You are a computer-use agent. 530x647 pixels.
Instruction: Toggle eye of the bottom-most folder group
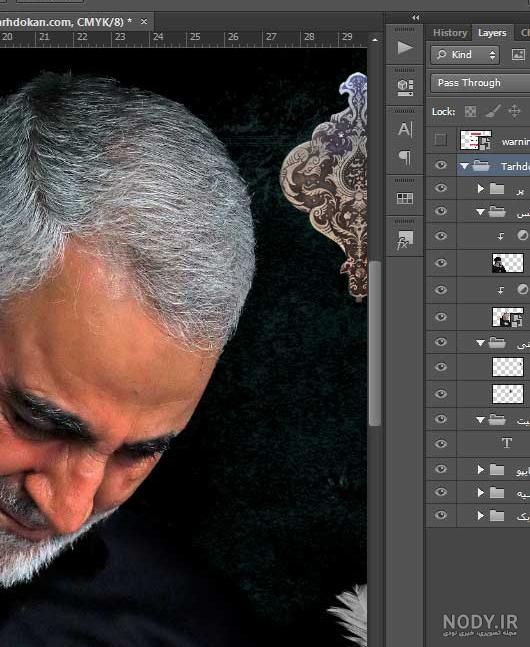tap(441, 515)
